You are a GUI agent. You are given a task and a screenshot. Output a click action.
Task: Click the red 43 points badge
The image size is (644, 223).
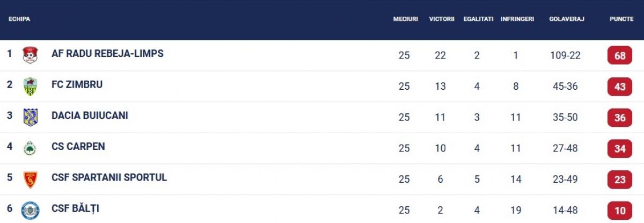(620, 87)
